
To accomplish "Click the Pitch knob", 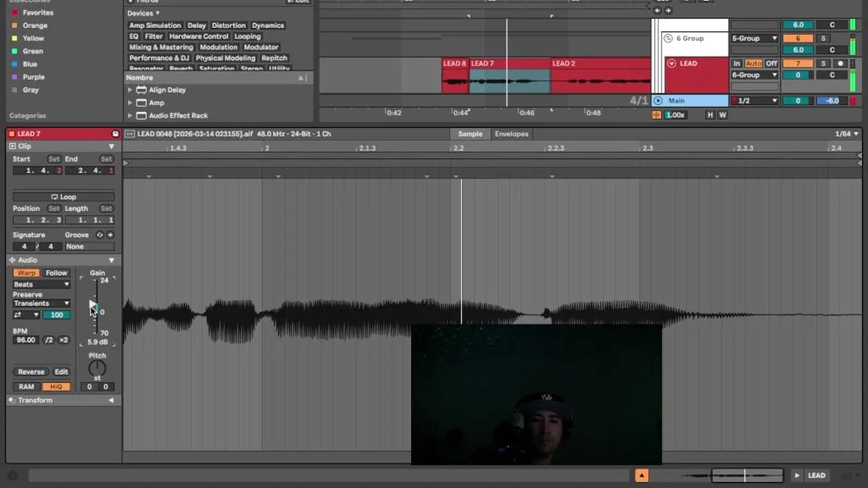I will (x=97, y=369).
